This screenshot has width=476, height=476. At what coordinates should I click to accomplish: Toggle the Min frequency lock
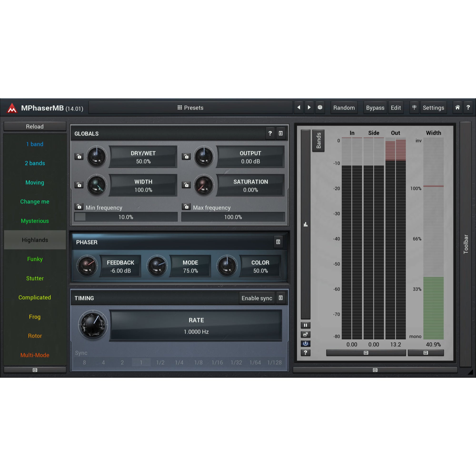coord(79,206)
